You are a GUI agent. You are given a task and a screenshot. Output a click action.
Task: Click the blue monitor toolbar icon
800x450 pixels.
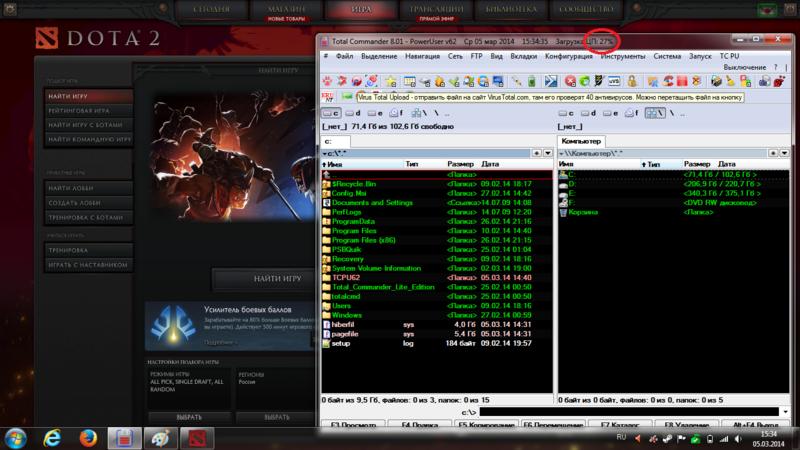click(x=498, y=81)
